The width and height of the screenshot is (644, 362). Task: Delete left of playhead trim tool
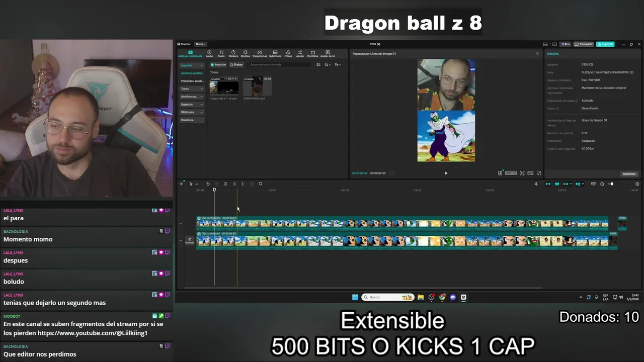pos(234,184)
